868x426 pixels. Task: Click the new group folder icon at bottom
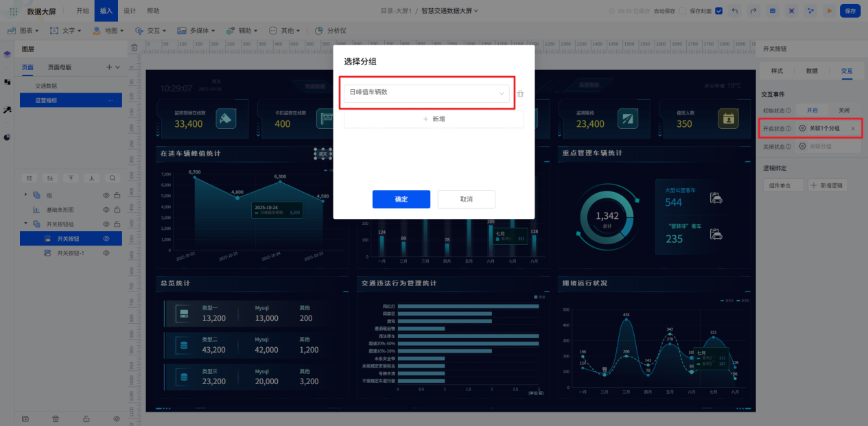tap(25, 418)
